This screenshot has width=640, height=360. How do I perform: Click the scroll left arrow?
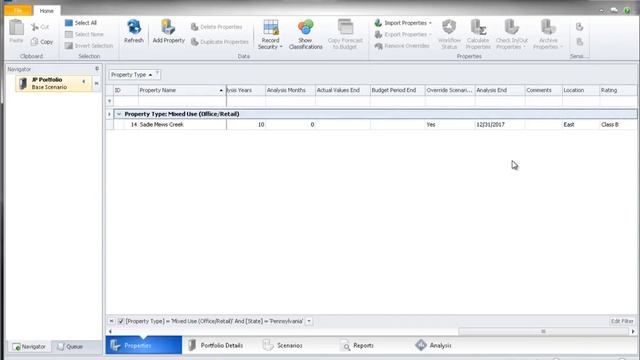pyautogui.click(x=110, y=331)
